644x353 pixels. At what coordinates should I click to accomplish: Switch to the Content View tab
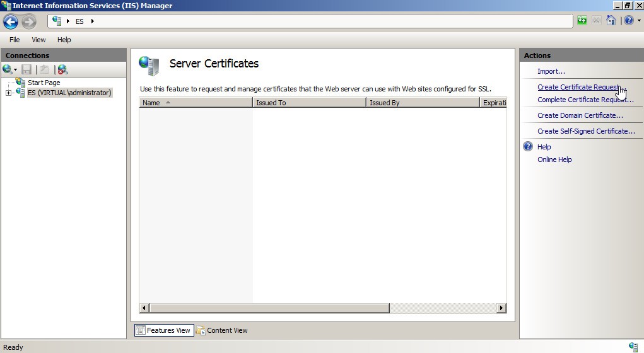pyautogui.click(x=222, y=330)
